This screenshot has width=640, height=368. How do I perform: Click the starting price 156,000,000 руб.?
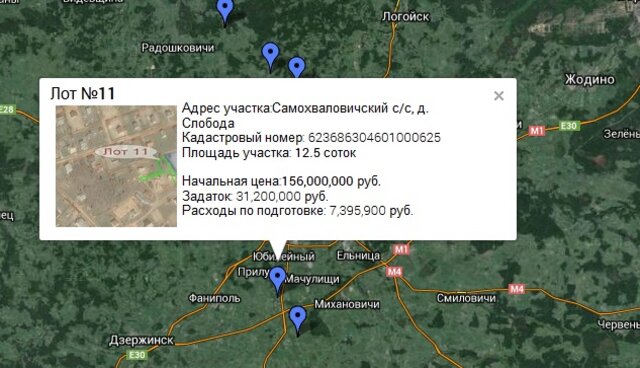(x=331, y=181)
